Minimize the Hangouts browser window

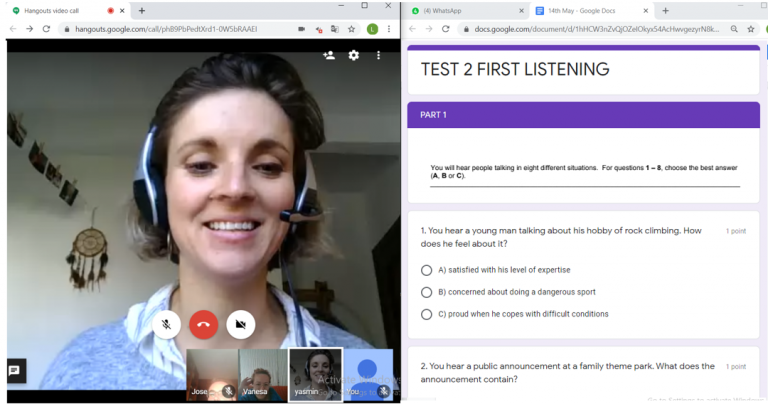341,6
